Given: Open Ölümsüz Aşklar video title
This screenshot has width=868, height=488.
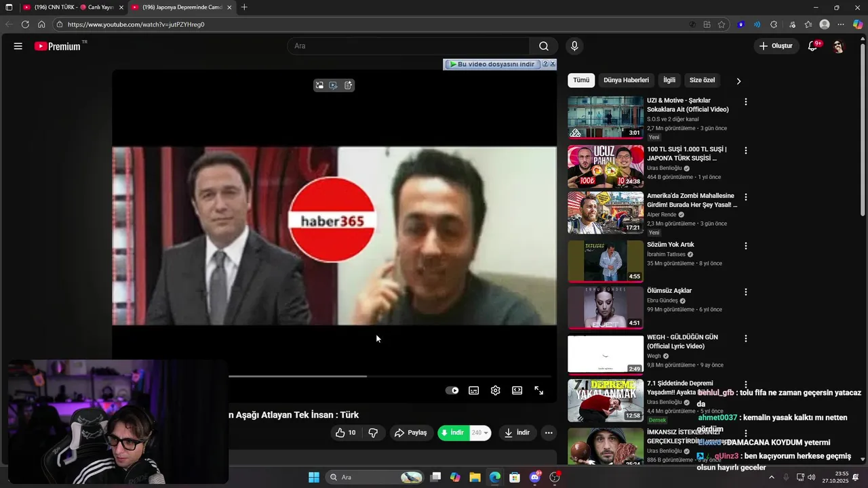Looking at the screenshot, I should (669, 291).
